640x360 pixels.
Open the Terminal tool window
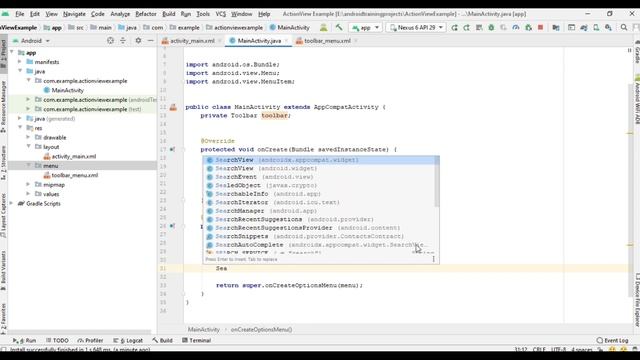point(196,340)
